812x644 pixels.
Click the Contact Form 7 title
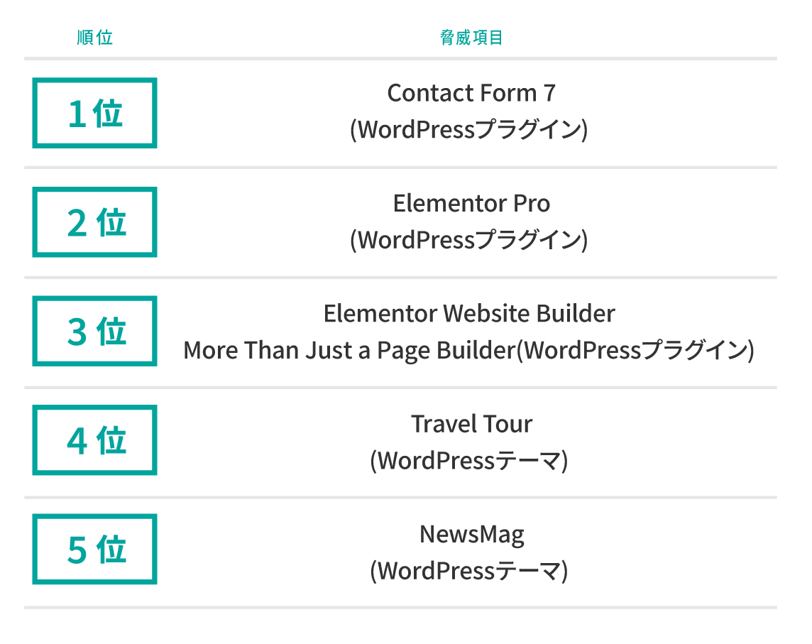pyautogui.click(x=471, y=93)
